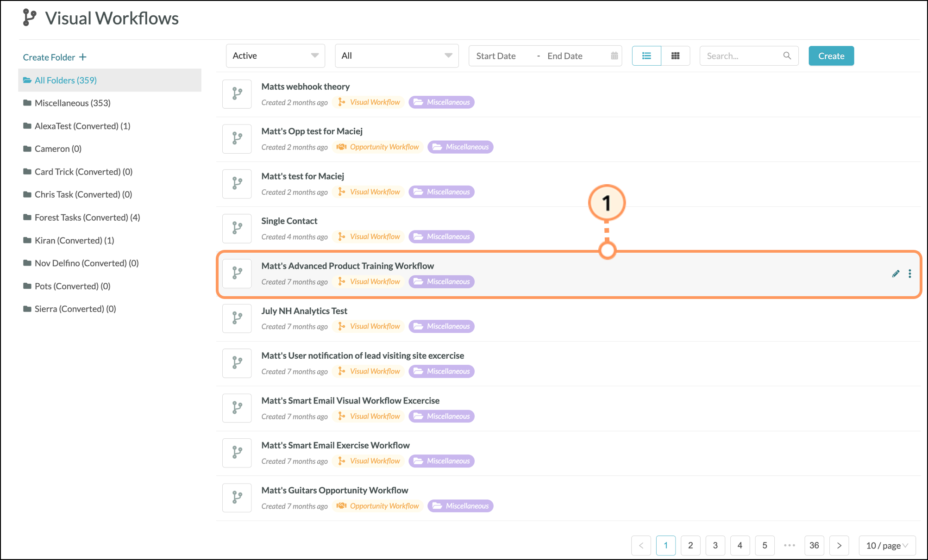The image size is (928, 560).
Task: Switch to grid view layout
Action: point(675,56)
